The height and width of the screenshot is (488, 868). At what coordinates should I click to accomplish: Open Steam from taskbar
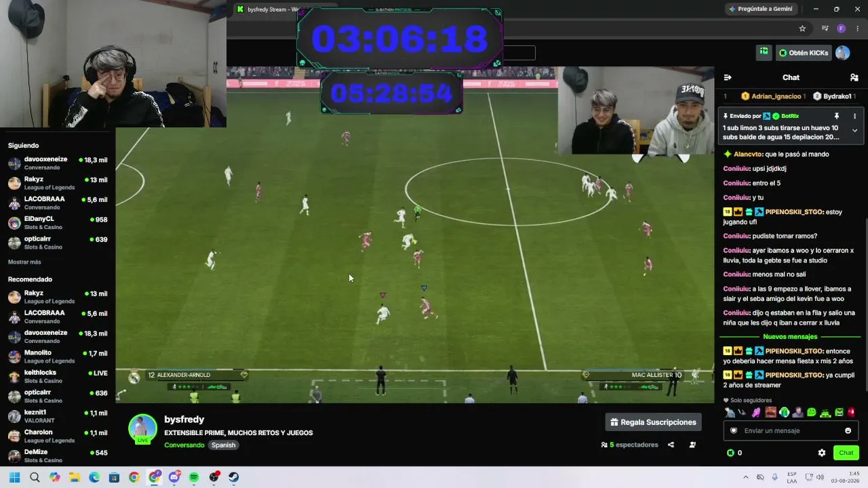click(234, 477)
